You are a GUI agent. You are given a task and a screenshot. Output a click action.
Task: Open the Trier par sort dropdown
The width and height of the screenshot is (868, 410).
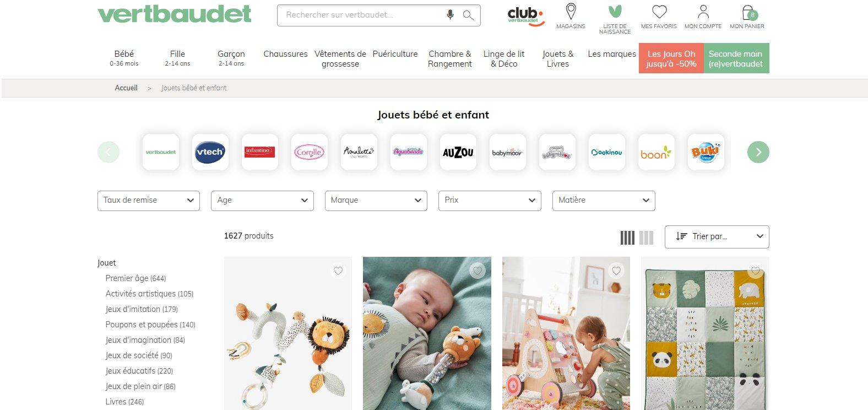(x=717, y=237)
